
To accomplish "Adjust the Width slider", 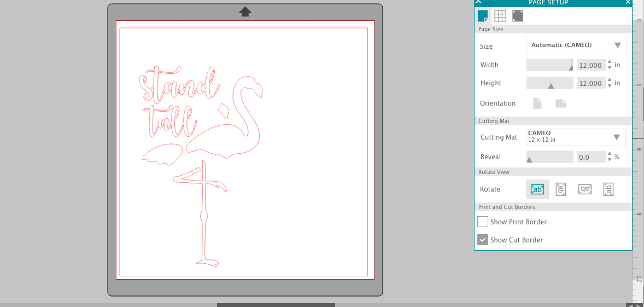I will tap(549, 65).
